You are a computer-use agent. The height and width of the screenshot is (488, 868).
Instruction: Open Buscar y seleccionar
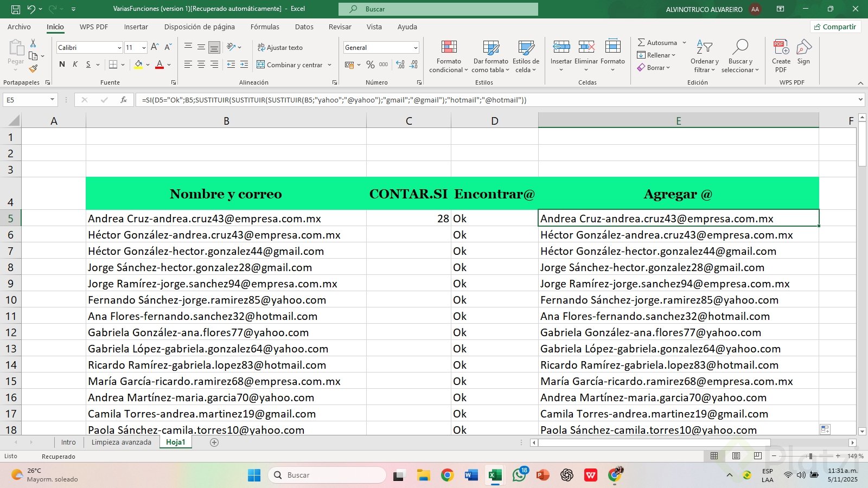(x=740, y=56)
